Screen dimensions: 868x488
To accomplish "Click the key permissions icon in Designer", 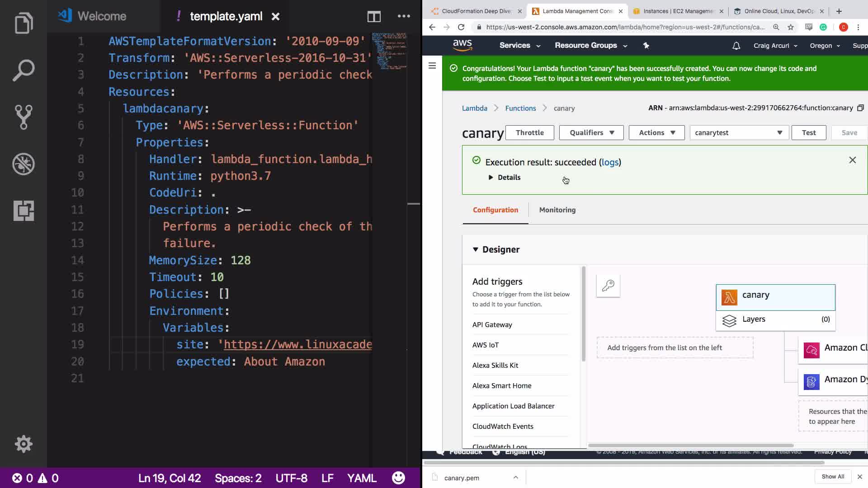I will coord(608,286).
